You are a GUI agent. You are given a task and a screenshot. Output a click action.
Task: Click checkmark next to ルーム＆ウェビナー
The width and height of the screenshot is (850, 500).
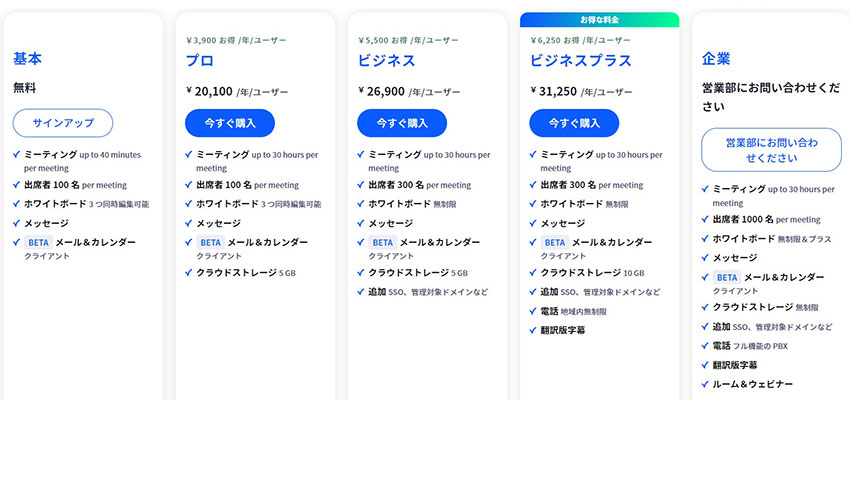point(704,384)
